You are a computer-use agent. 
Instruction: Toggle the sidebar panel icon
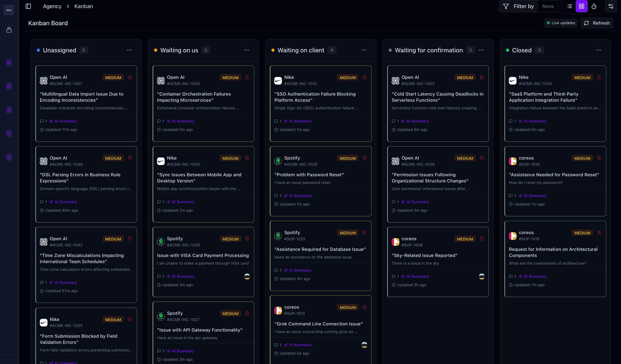pyautogui.click(x=28, y=6)
